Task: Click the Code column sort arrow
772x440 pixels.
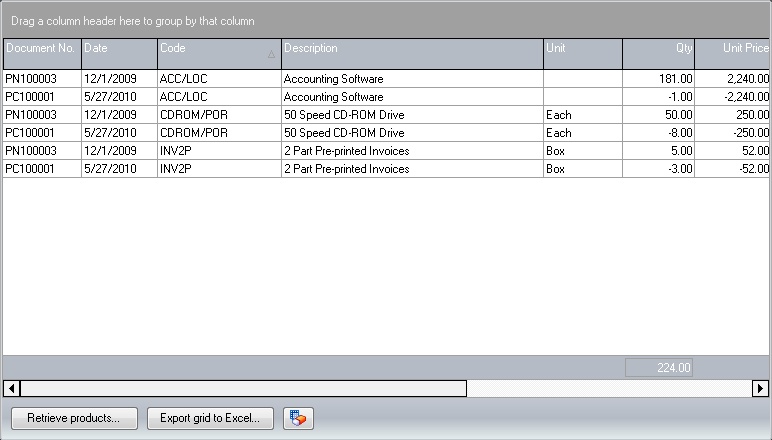Action: pos(271,55)
